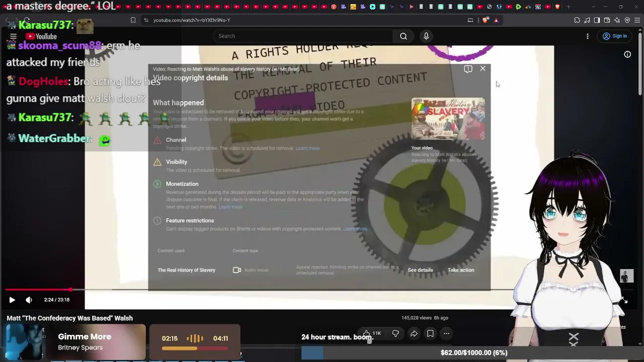Expand the tab search dropdown arrow
Screen dimensions: 644x362
coord(593,7)
